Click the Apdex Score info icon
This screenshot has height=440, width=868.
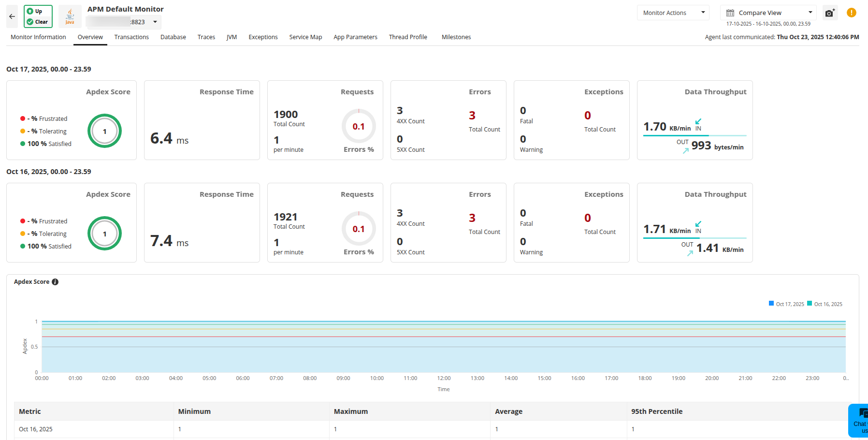55,282
